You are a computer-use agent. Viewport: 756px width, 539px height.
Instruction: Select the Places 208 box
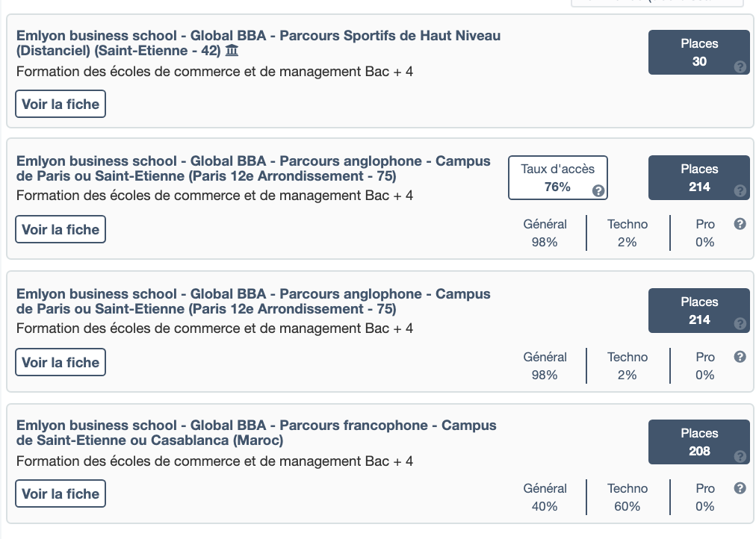698,442
